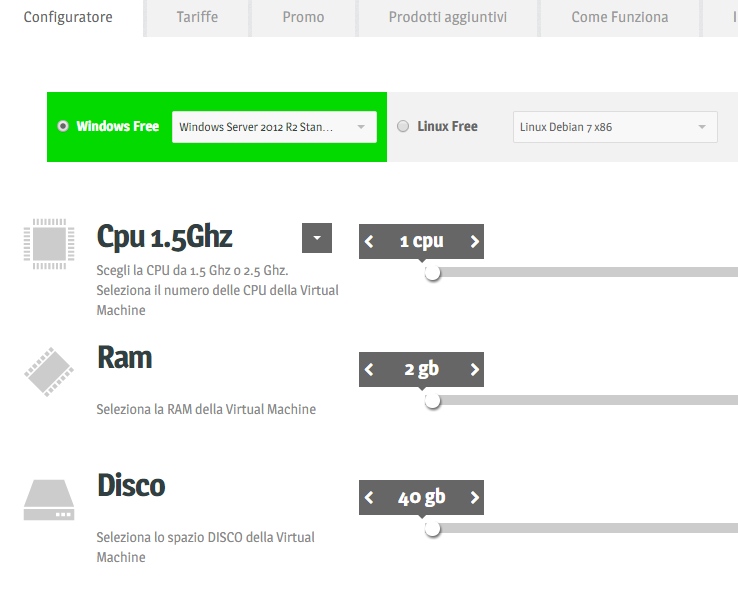Click the RAM memory module icon
The image size is (738, 594).
point(48,372)
